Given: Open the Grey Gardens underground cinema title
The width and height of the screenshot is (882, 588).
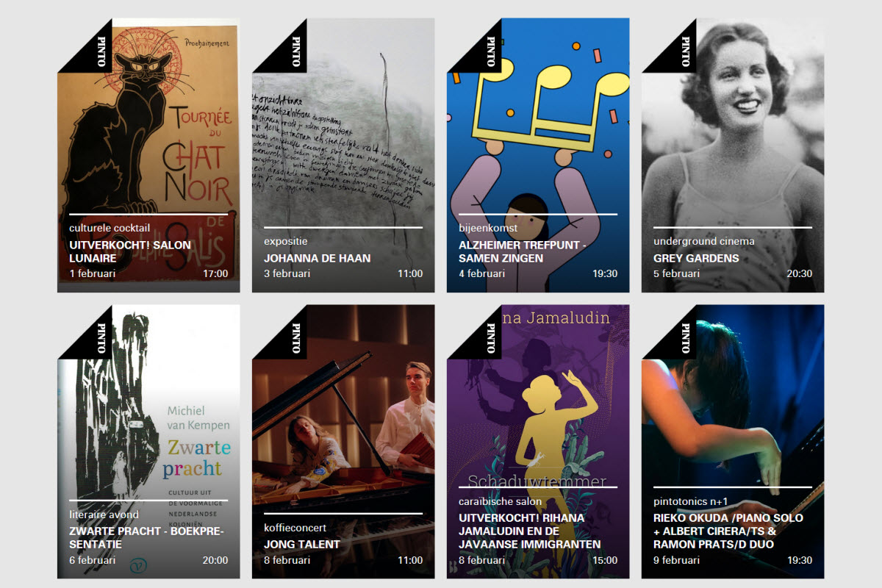Looking at the screenshot, I should coord(696,258).
